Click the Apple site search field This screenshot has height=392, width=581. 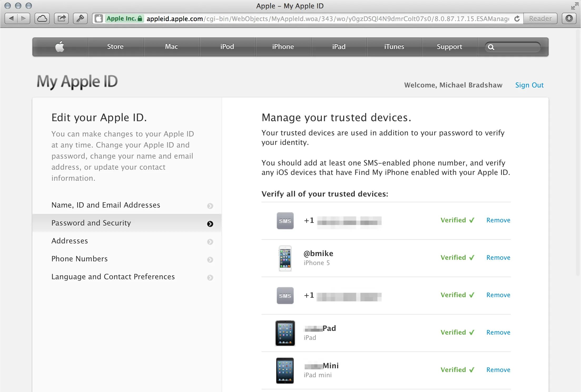pyautogui.click(x=513, y=47)
